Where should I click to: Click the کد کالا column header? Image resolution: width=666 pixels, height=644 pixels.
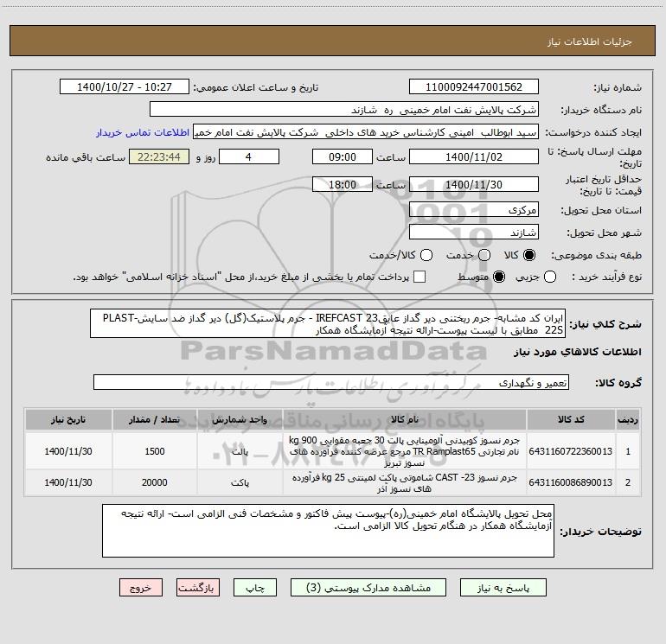[x=571, y=420]
